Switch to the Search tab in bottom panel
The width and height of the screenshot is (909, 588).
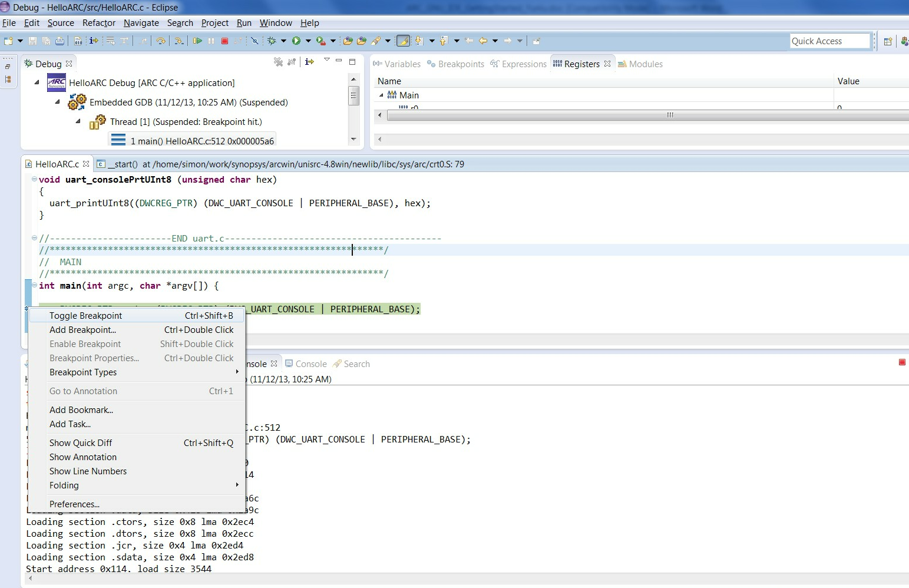351,364
